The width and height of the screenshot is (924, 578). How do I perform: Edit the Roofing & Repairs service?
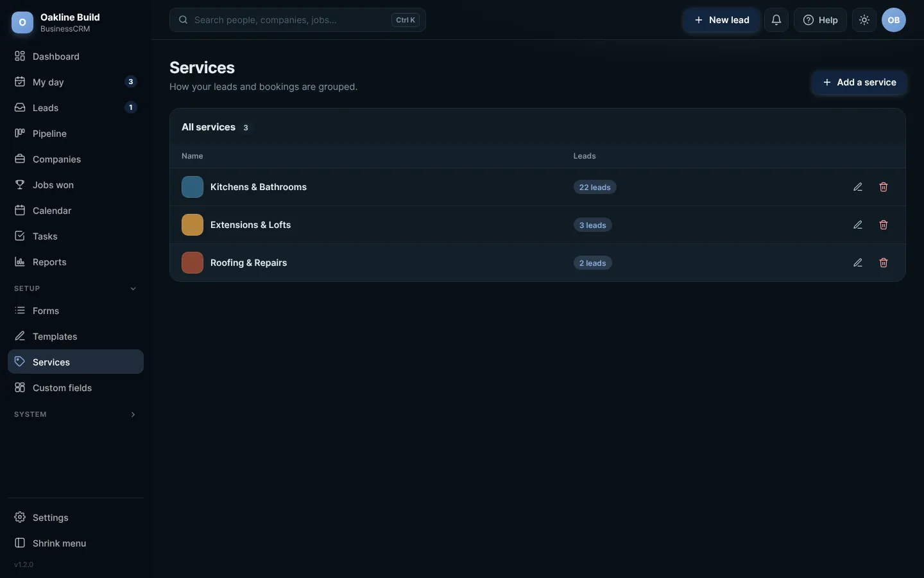point(858,263)
